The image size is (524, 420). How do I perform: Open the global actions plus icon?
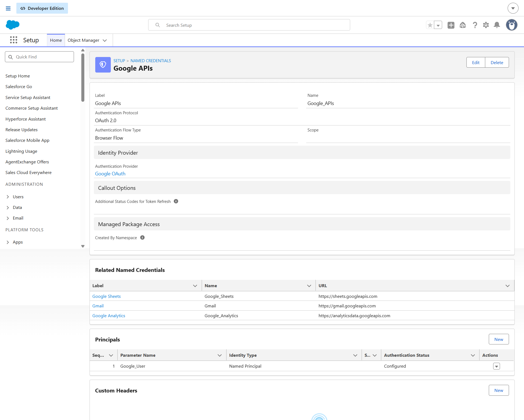tap(451, 25)
